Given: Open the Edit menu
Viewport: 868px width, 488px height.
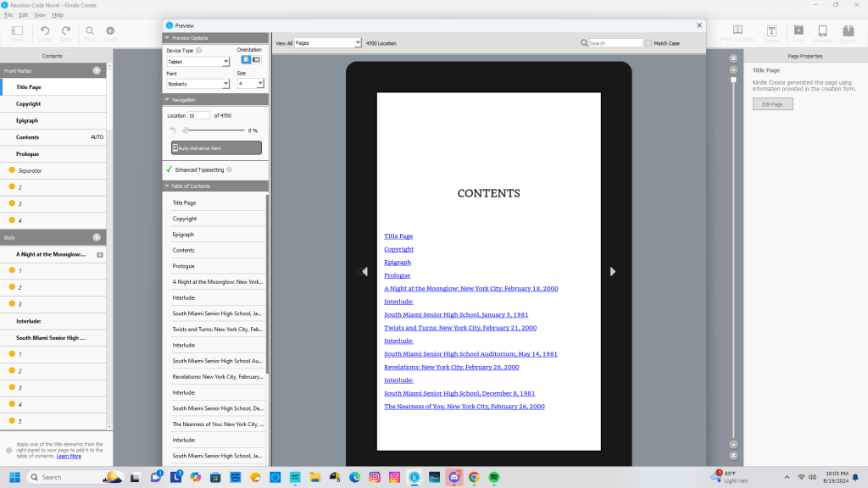Looking at the screenshot, I should click(x=23, y=15).
